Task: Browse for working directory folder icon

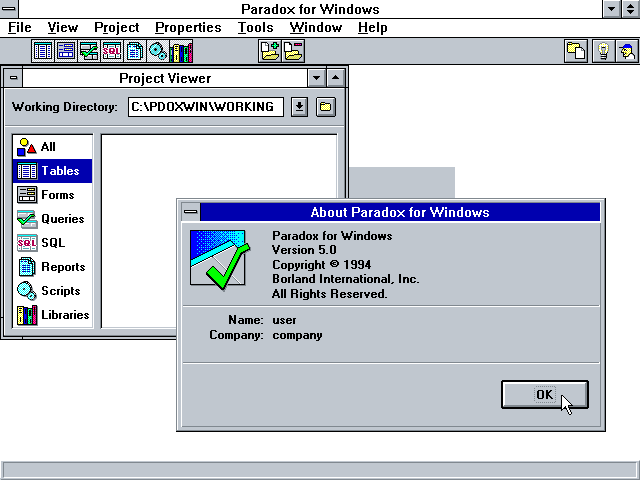Action: 326,107
